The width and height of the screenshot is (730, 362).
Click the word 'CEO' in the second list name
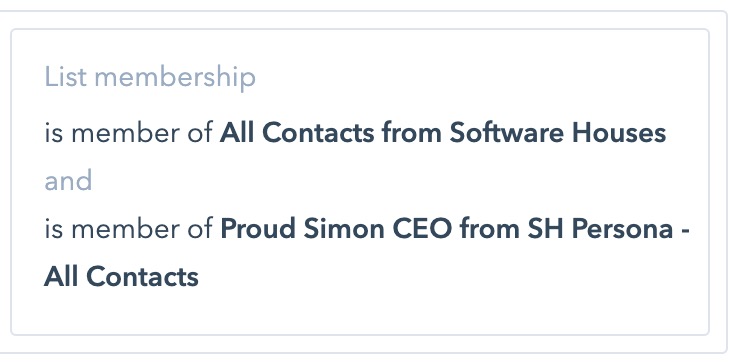pyautogui.click(x=423, y=229)
